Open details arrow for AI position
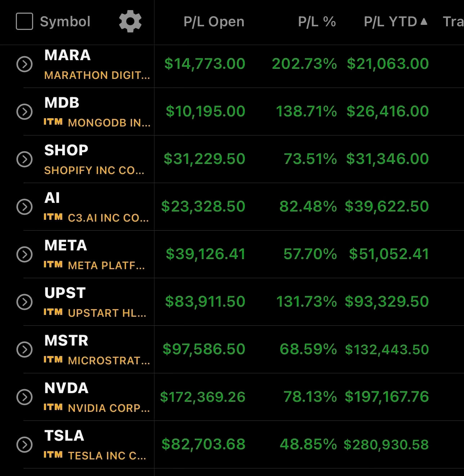464x476 pixels. click(24, 207)
